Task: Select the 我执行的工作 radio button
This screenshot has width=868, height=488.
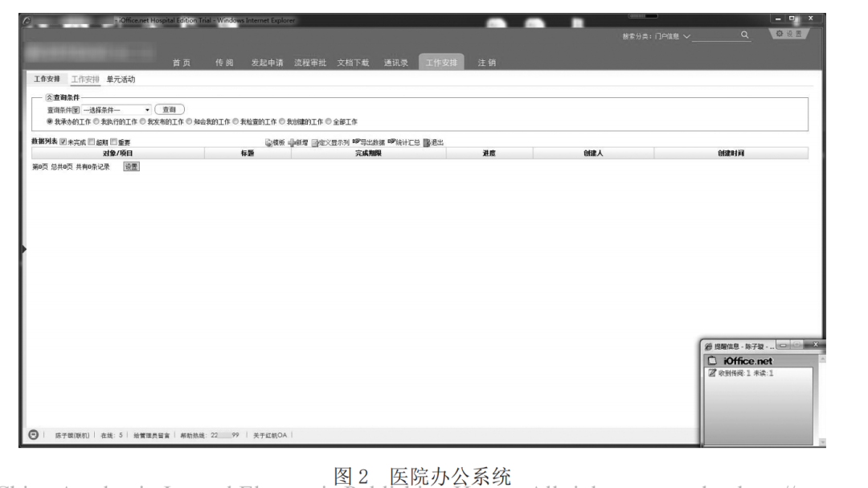Action: (96, 121)
